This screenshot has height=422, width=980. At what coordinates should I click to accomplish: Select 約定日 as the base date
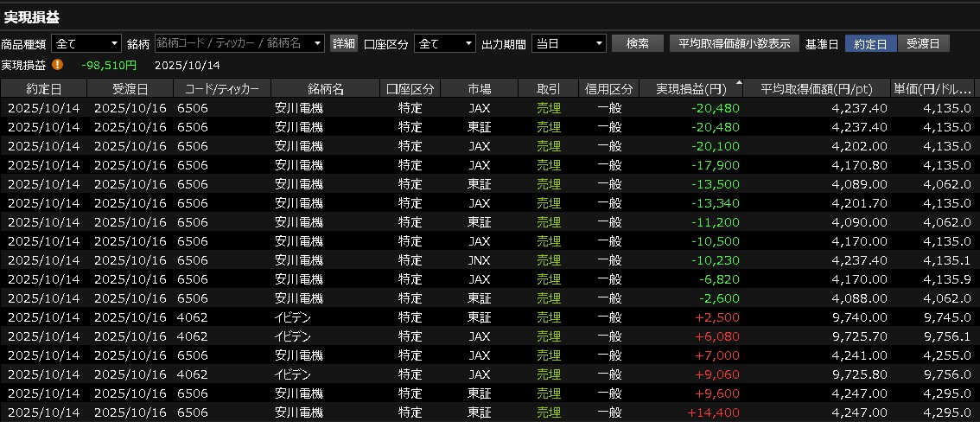[870, 43]
